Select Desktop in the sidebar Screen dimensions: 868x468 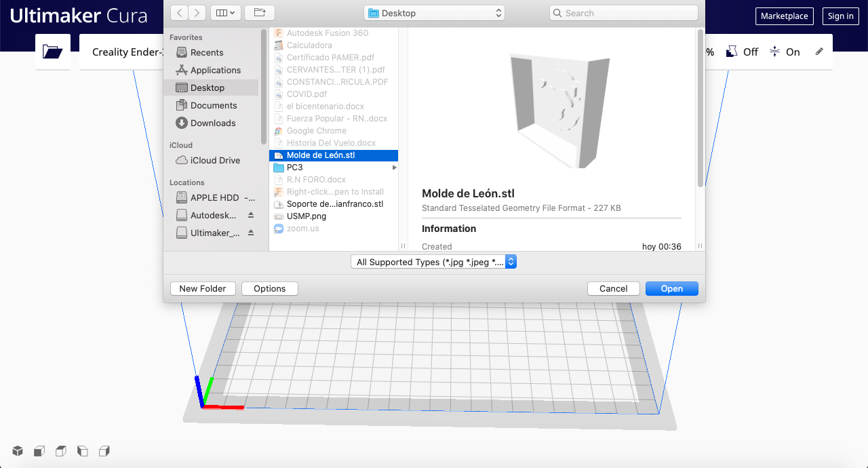[211, 87]
